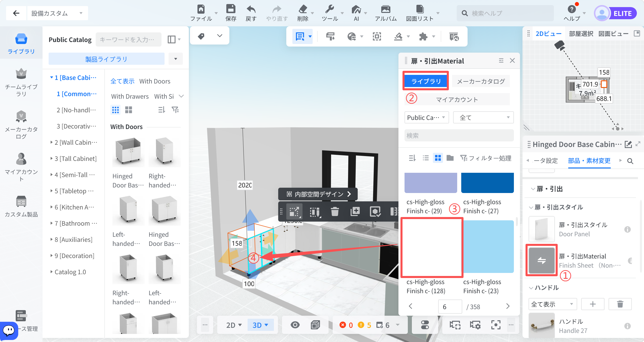Viewport: 644px width, 342px height.
Task: Switch material panel to grid view
Action: [x=438, y=158]
